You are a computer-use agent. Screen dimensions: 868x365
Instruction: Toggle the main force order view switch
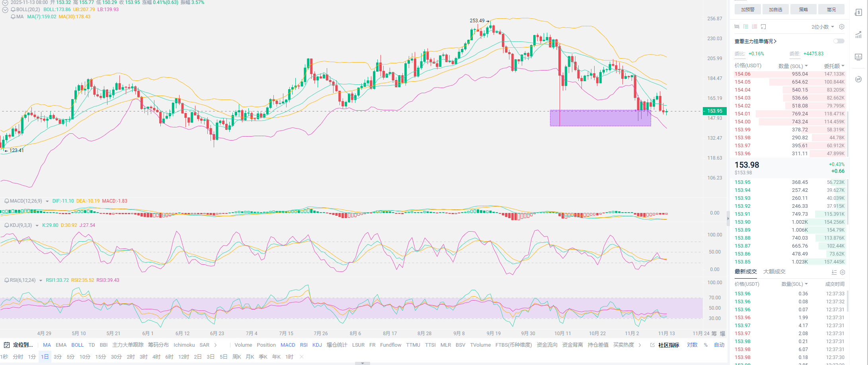839,41
